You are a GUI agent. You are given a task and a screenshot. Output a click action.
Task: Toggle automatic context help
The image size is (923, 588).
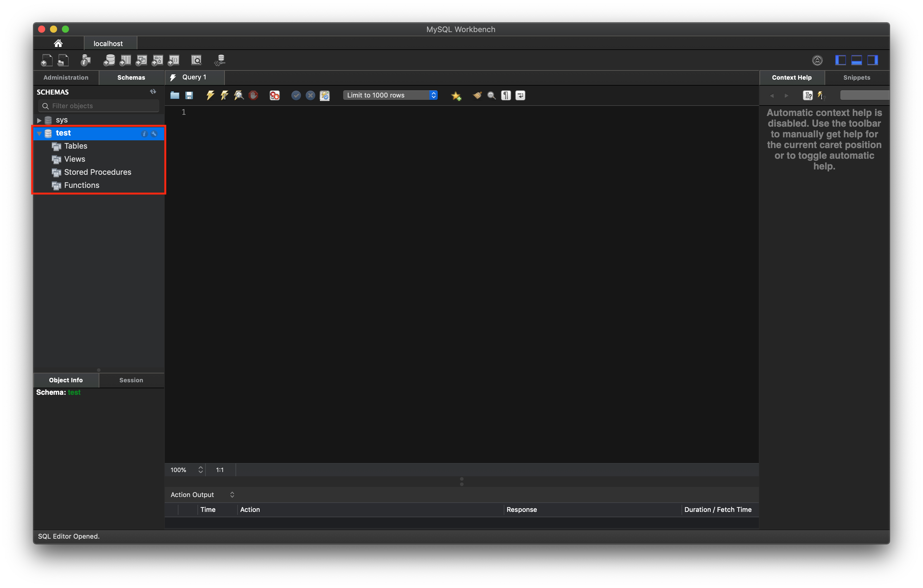click(x=821, y=95)
